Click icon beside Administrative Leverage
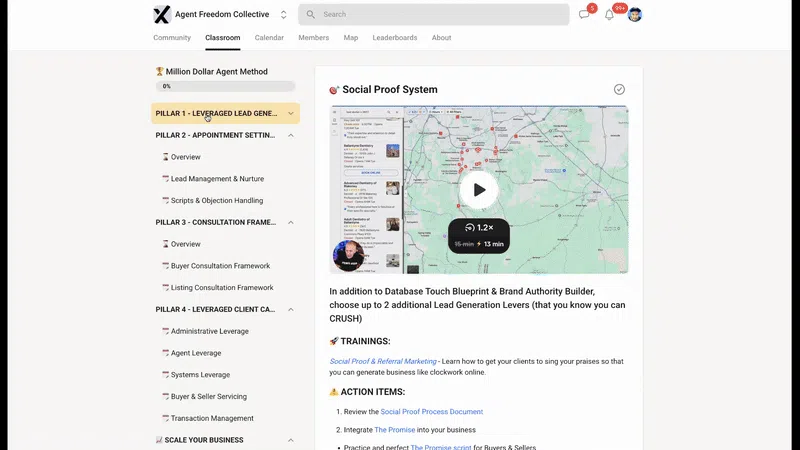 [x=165, y=331]
